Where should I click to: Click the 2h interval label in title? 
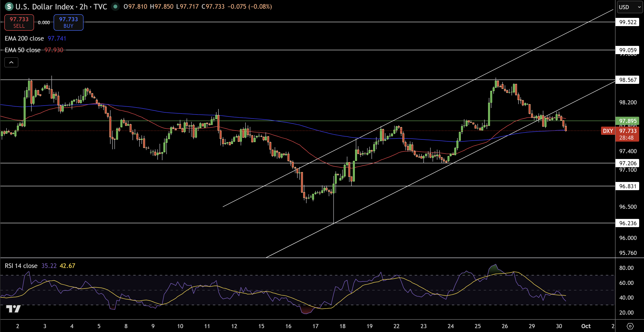84,7
